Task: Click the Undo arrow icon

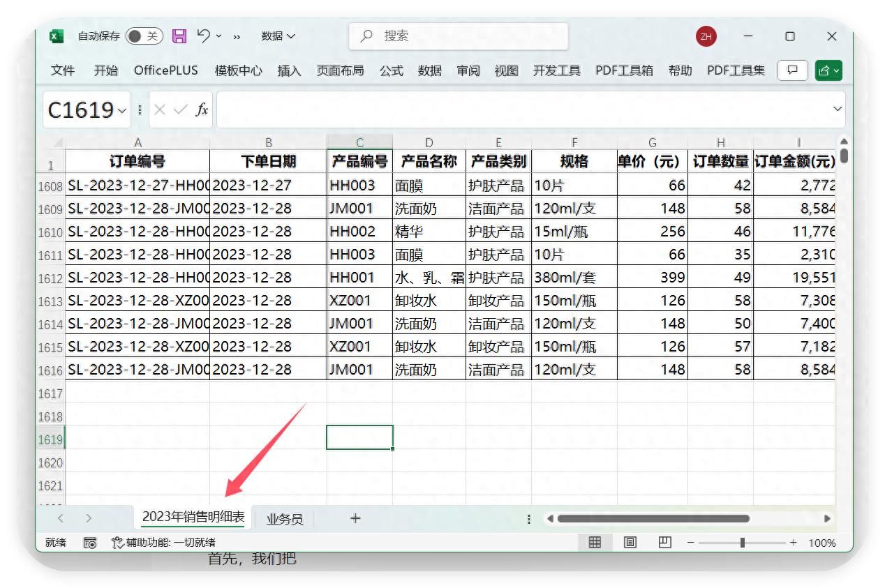Action: click(203, 36)
